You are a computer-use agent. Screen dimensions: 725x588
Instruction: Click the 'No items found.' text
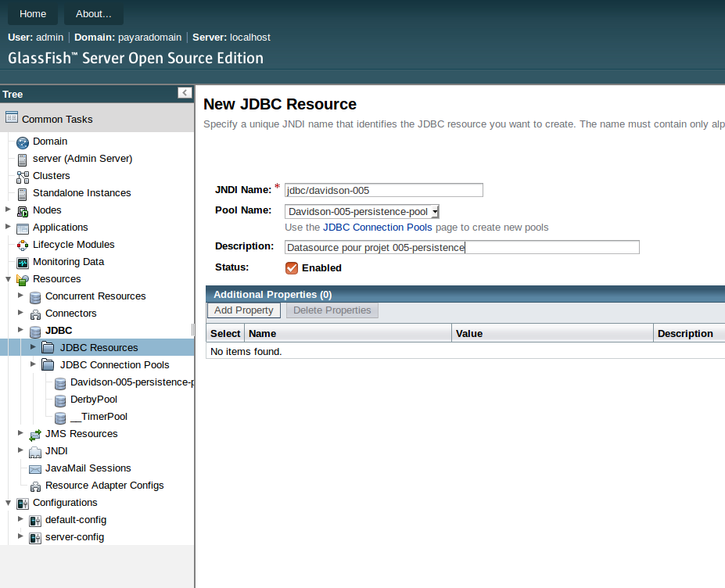tap(246, 352)
